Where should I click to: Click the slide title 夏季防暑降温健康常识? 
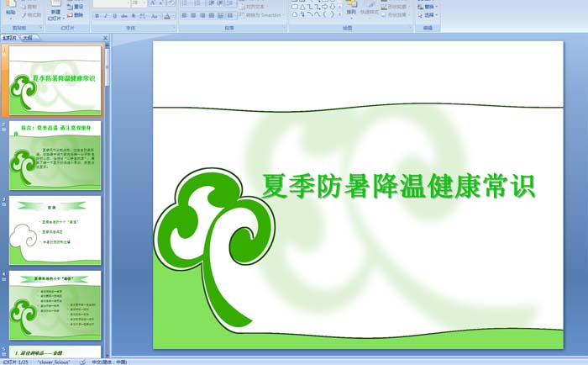pos(398,186)
